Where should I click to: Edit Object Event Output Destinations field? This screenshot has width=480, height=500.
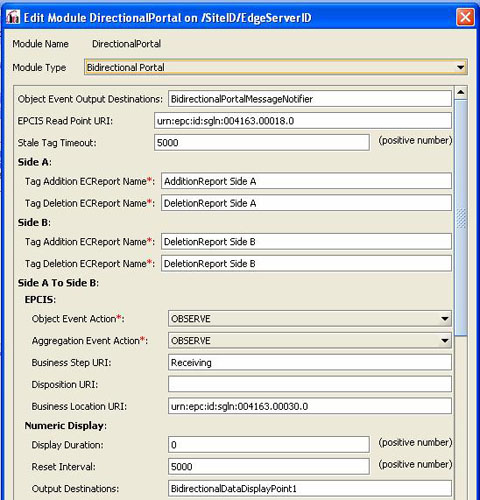[310, 99]
